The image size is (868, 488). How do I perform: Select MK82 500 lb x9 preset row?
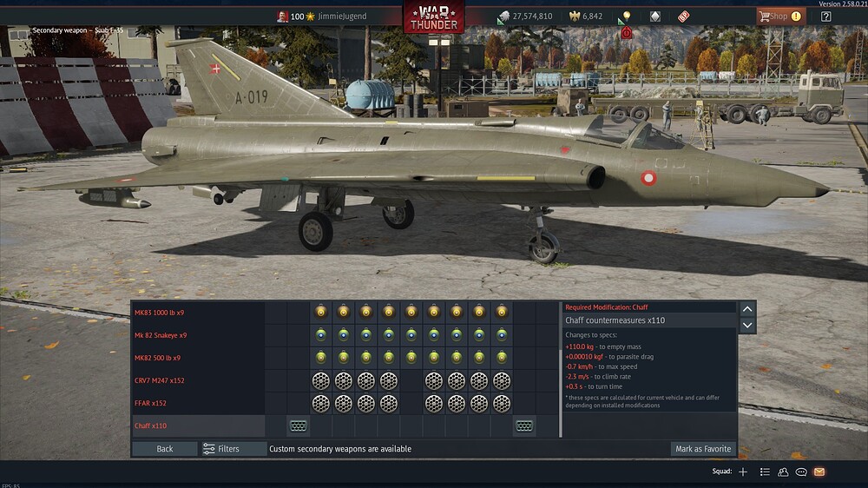tap(345, 358)
